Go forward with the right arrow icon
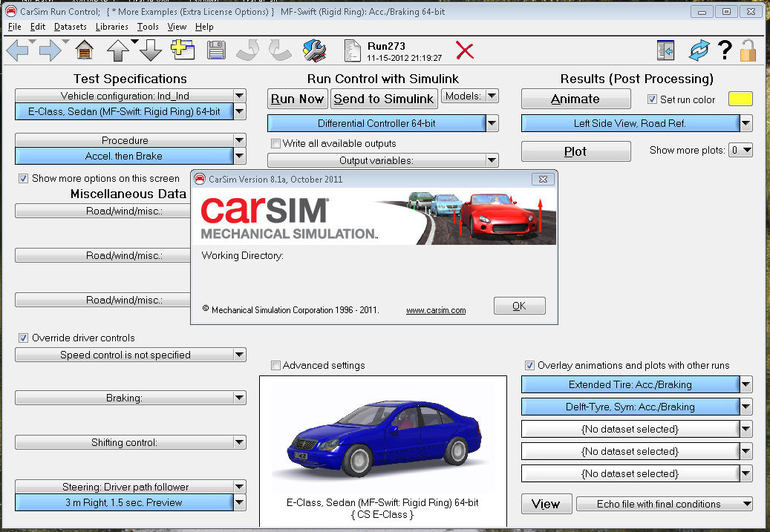 (50, 50)
